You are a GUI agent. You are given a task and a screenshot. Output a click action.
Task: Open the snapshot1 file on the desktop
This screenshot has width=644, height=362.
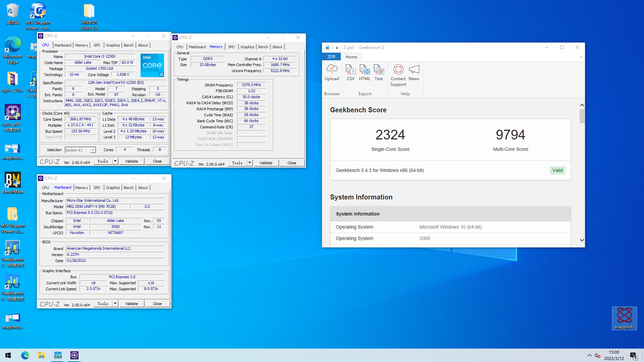click(624, 318)
